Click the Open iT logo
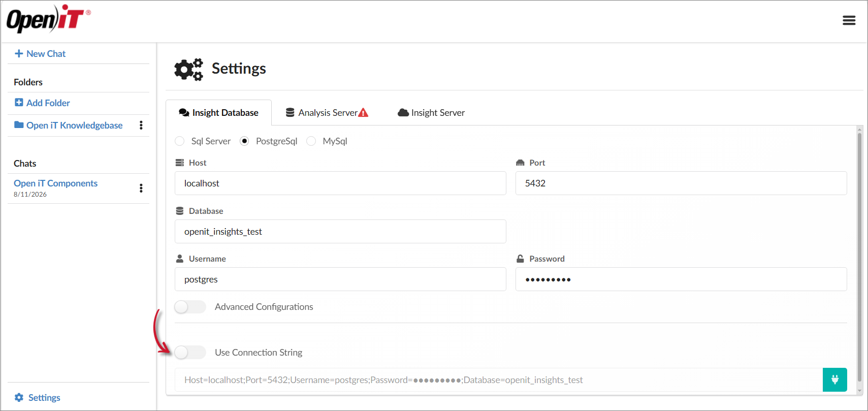Image resolution: width=868 pixels, height=411 pixels. click(x=48, y=19)
